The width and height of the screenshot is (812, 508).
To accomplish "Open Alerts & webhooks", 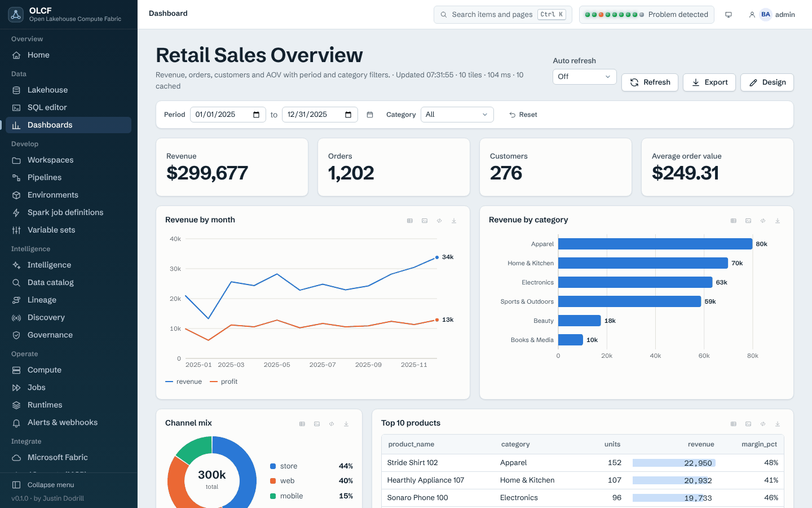I will [68, 422].
